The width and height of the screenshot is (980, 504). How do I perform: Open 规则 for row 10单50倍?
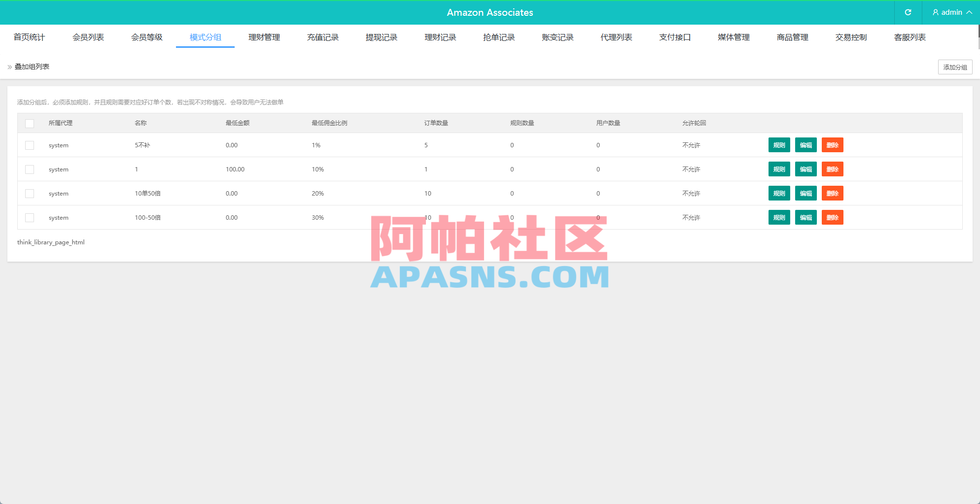click(779, 194)
